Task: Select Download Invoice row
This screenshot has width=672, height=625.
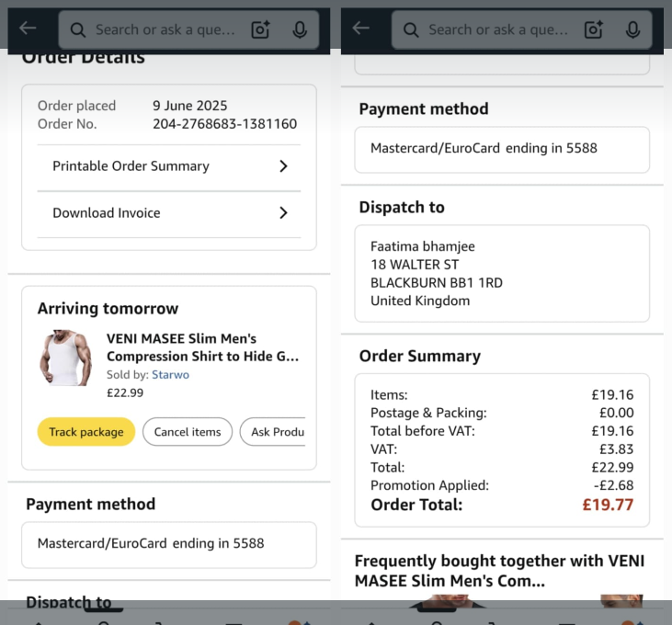Action: tap(107, 213)
